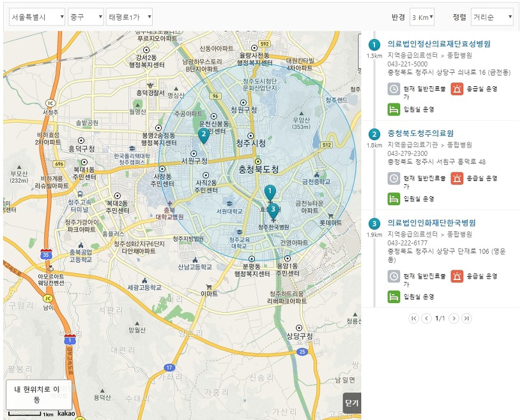Screen dimensions: 524x420
Task: Click 청주고속터미널 bus icon on map
Action: pos(80,194)
